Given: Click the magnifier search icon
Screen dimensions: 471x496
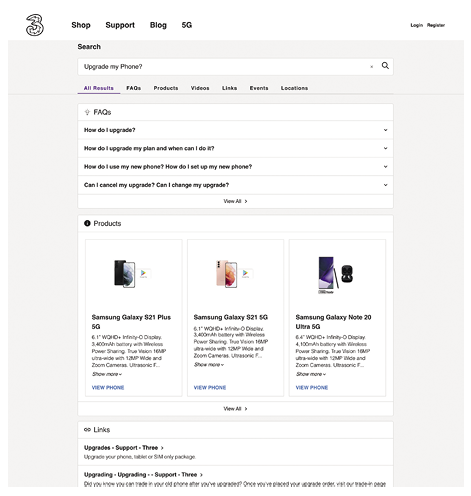Looking at the screenshot, I should (x=385, y=66).
